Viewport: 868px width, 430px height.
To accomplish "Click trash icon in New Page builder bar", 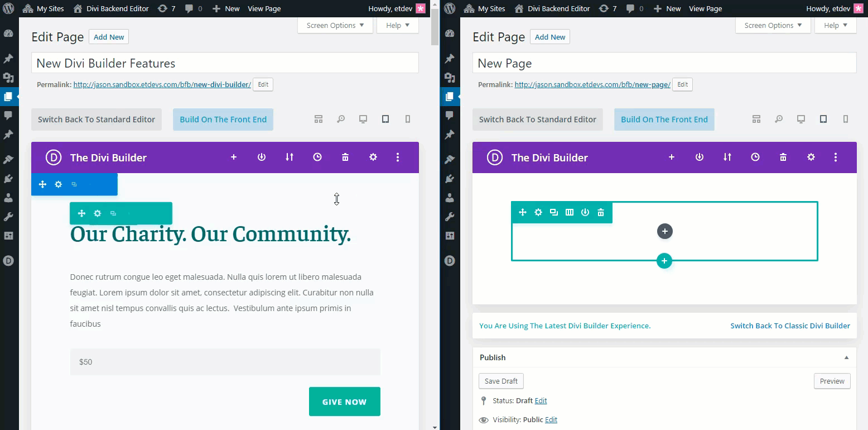I will pyautogui.click(x=783, y=157).
